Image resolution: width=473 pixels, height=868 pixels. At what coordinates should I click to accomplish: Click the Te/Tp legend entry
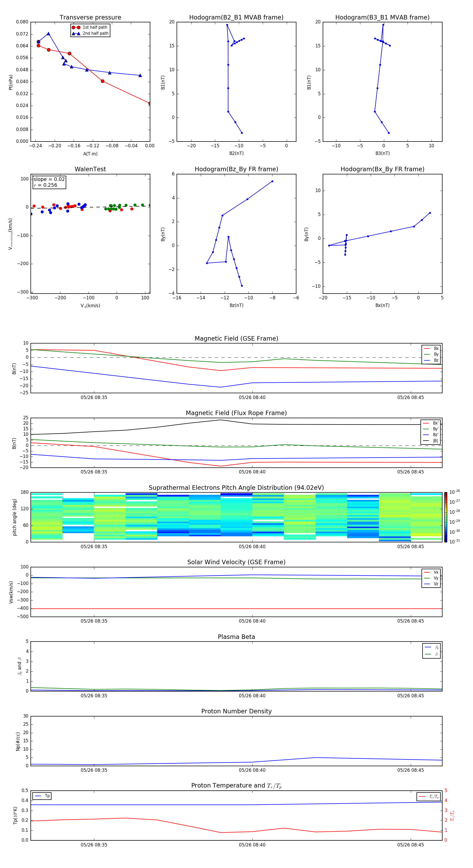click(429, 796)
